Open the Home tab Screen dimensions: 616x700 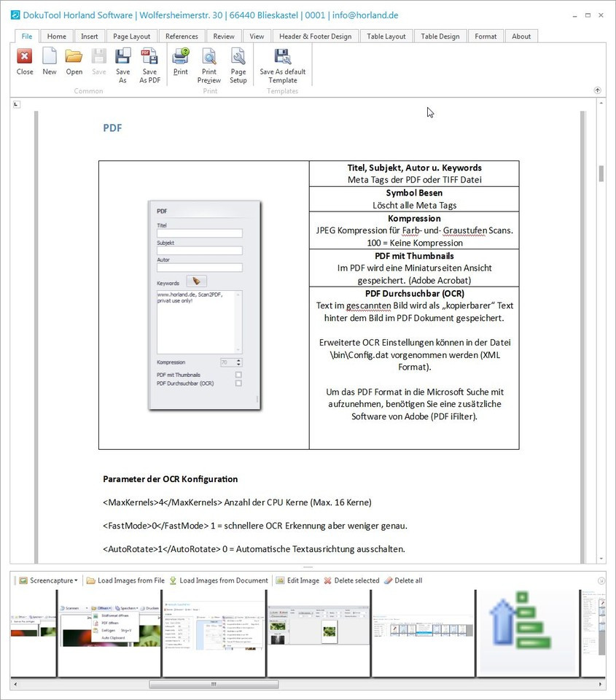pos(57,36)
